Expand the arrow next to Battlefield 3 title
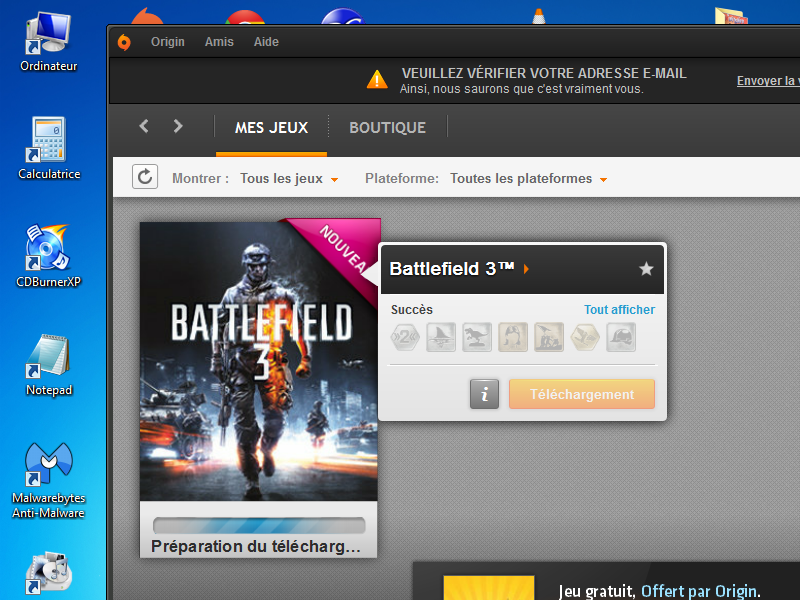 [526, 269]
